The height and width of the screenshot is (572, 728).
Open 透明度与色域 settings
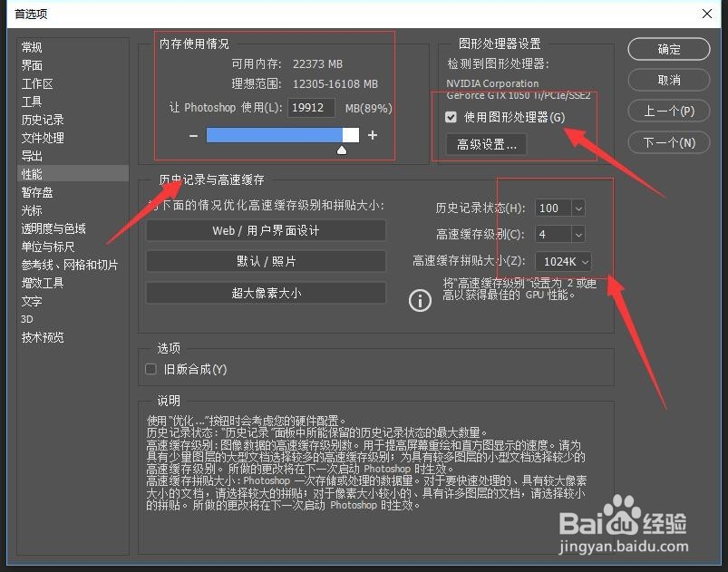[x=53, y=228]
